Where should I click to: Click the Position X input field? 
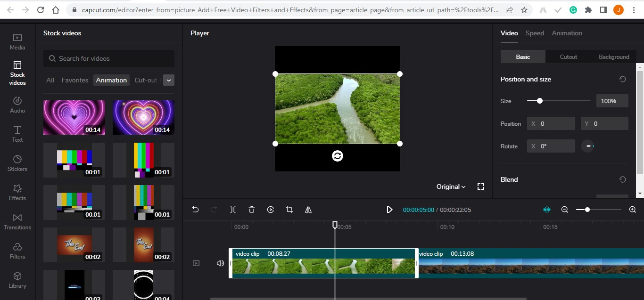[x=551, y=123]
